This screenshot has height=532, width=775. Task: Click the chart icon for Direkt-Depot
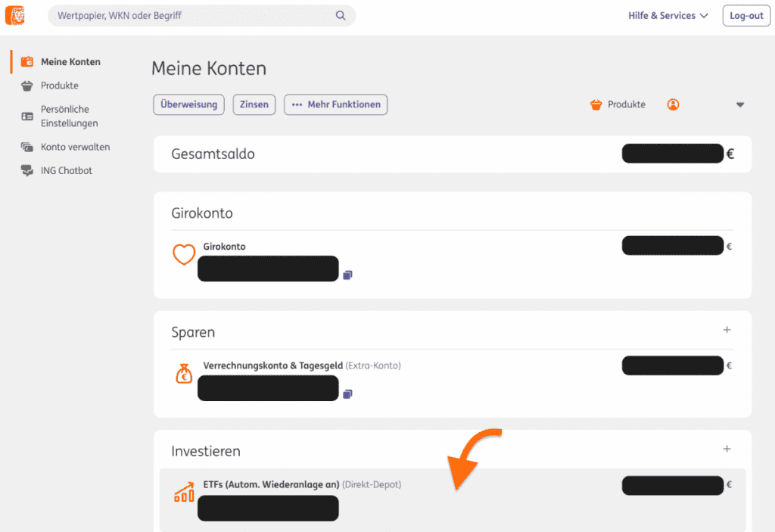coord(184,492)
